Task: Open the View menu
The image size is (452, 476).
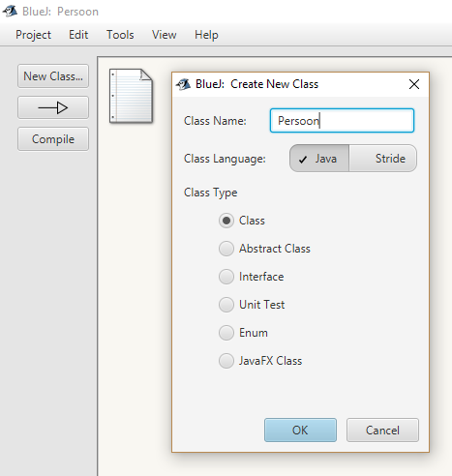Action: tap(165, 35)
